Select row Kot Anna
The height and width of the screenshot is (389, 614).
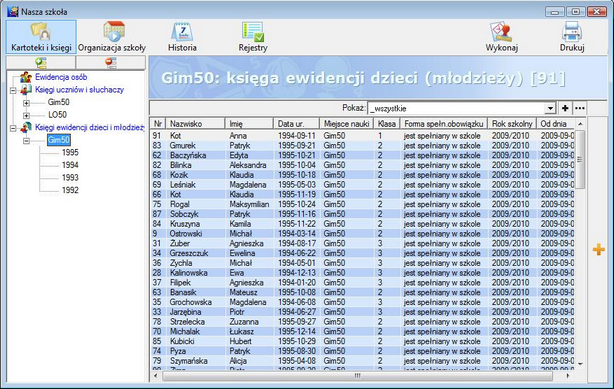click(x=363, y=136)
